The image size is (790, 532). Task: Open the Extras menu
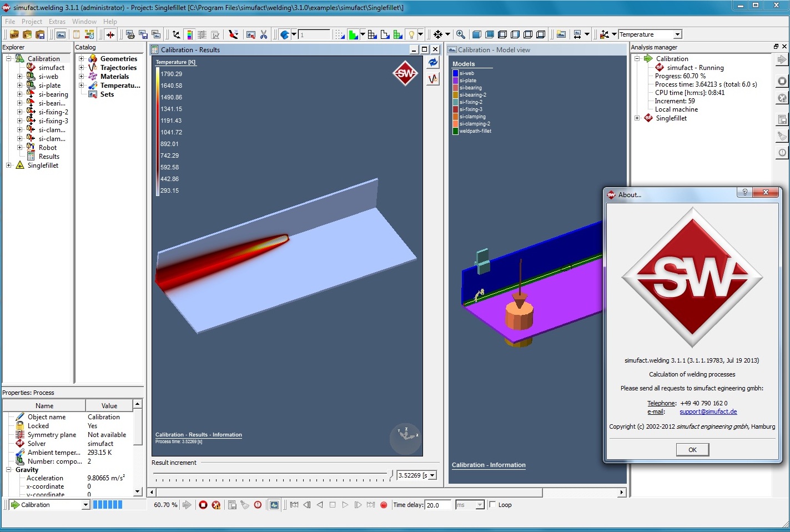57,22
